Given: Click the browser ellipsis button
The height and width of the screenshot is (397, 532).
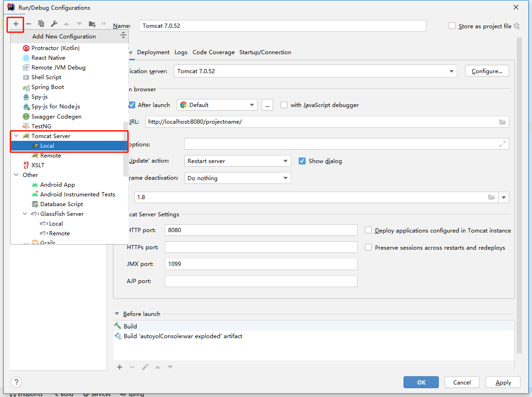Looking at the screenshot, I should click(267, 105).
